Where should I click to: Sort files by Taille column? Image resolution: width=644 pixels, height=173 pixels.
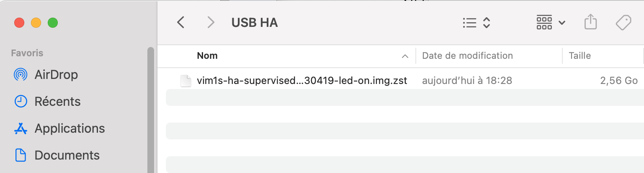(580, 55)
